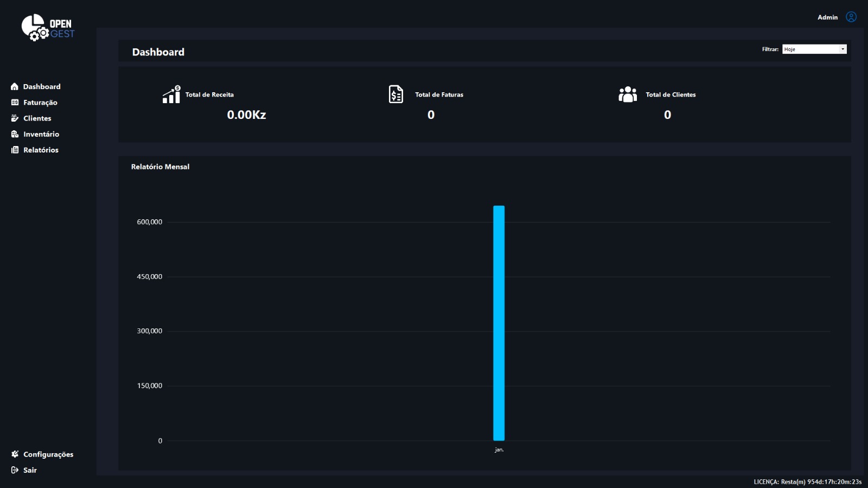Click the Relatórios sidebar icon
This screenshot has height=488, width=868.
[x=15, y=150]
